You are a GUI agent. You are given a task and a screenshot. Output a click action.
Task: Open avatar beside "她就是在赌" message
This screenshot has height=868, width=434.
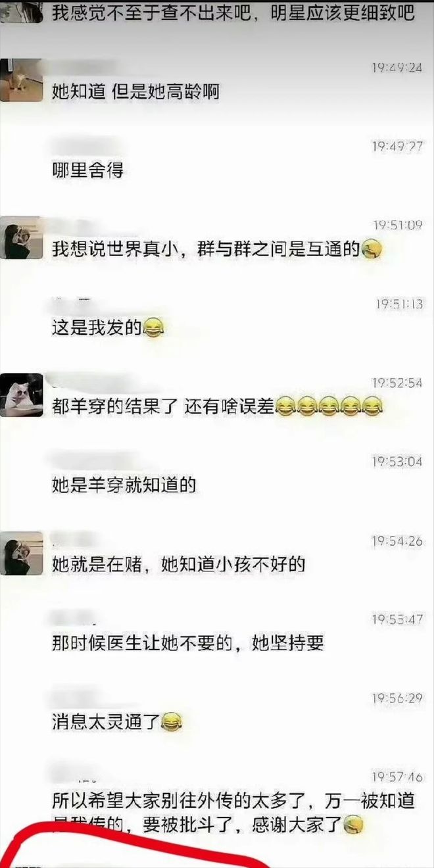click(x=20, y=553)
